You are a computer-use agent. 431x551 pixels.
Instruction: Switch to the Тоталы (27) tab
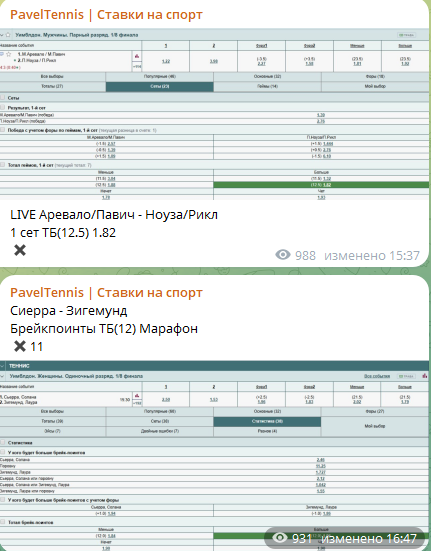coord(52,86)
